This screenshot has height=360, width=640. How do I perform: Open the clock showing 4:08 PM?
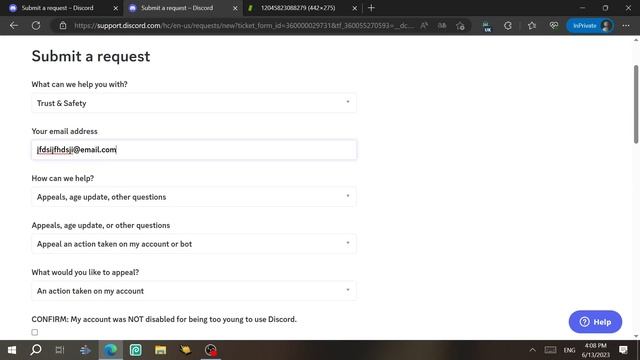(596, 350)
